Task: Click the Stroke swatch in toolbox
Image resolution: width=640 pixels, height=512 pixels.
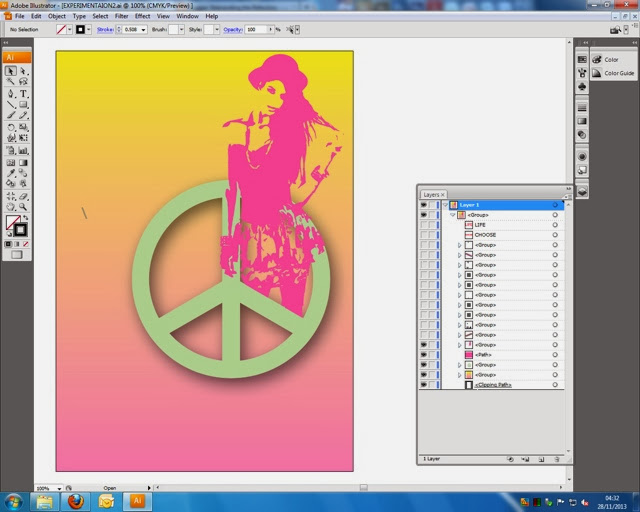Action: tap(21, 231)
